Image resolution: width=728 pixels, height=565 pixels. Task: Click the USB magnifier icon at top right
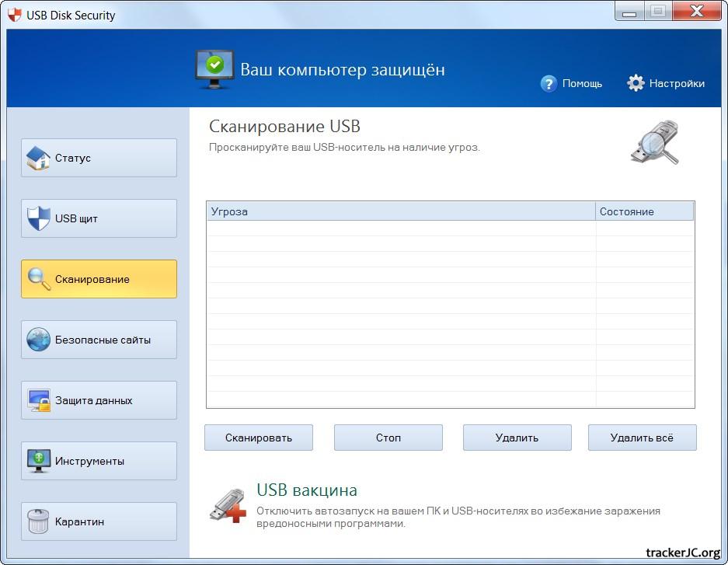(655, 142)
